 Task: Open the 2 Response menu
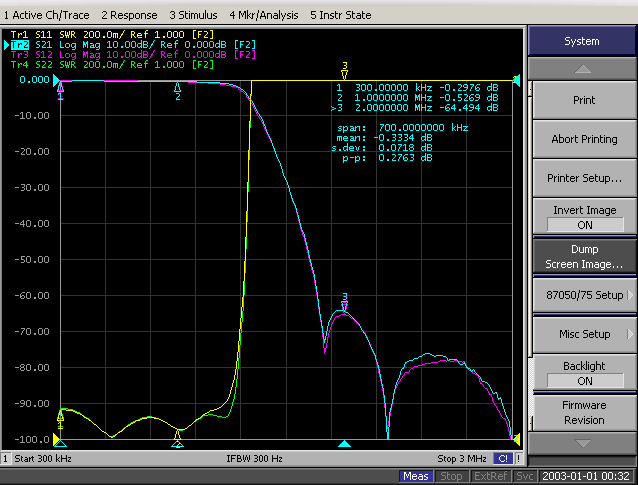tap(129, 15)
